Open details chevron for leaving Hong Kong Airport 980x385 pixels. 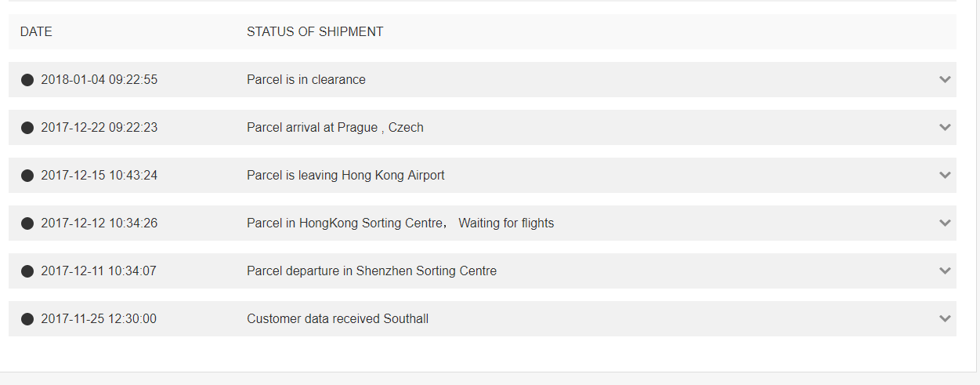(945, 176)
